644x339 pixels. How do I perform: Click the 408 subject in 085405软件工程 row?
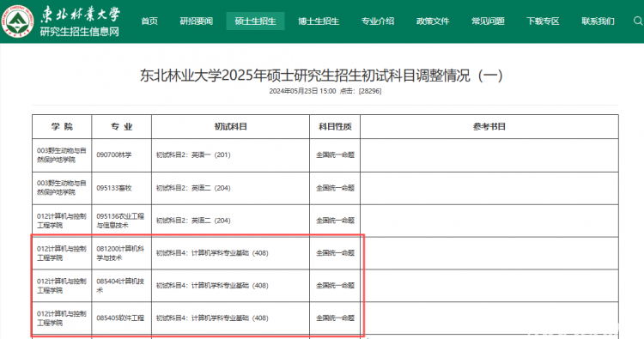[x=230, y=318]
